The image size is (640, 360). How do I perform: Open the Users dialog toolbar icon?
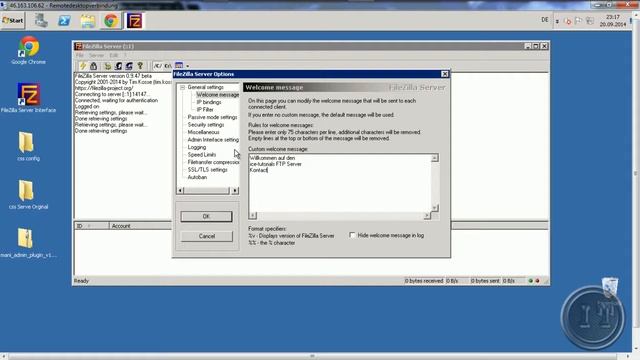tap(118, 66)
